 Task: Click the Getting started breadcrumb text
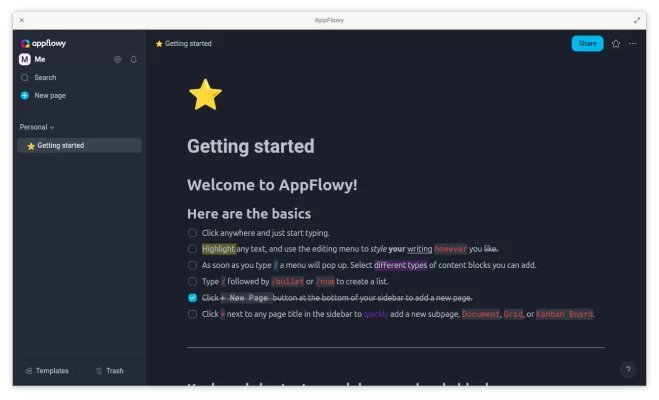coord(188,44)
